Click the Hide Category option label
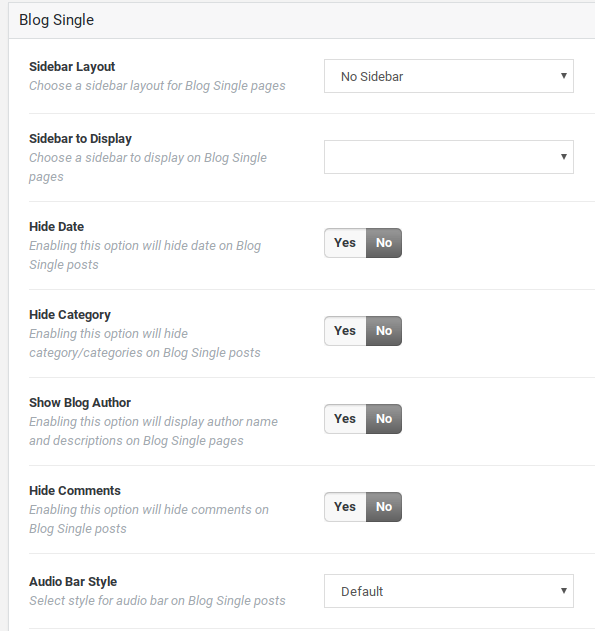 (x=70, y=315)
